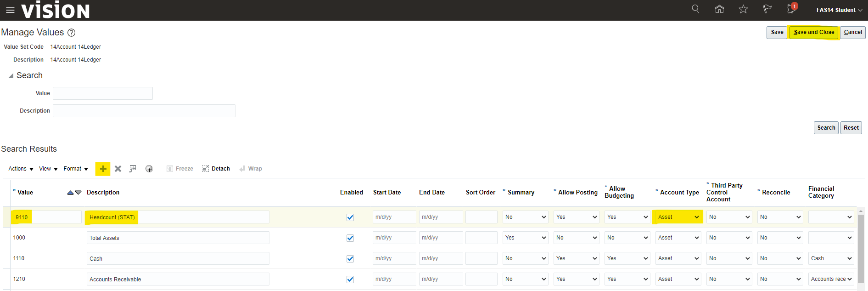Open Financial Category dropdown for Cash row

point(831,258)
